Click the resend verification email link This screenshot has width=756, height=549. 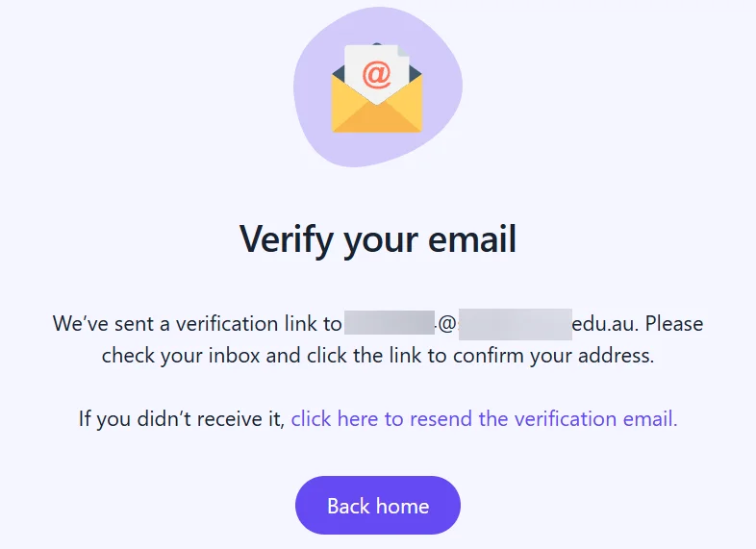[x=484, y=418]
